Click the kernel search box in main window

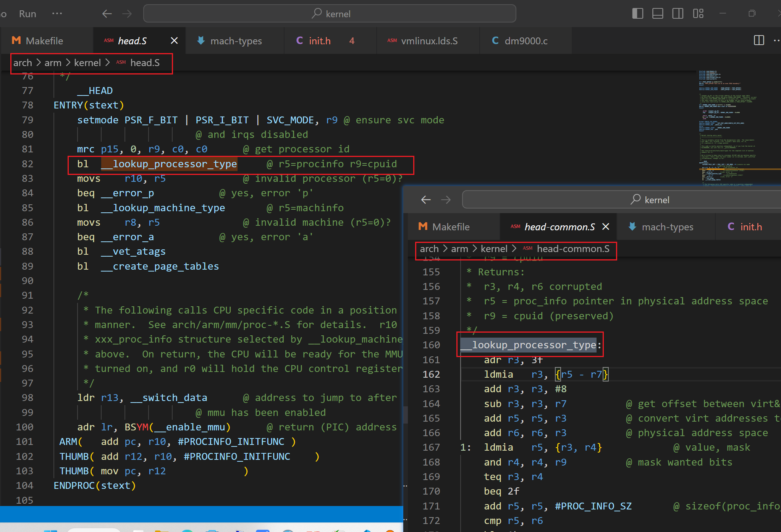[x=330, y=14]
